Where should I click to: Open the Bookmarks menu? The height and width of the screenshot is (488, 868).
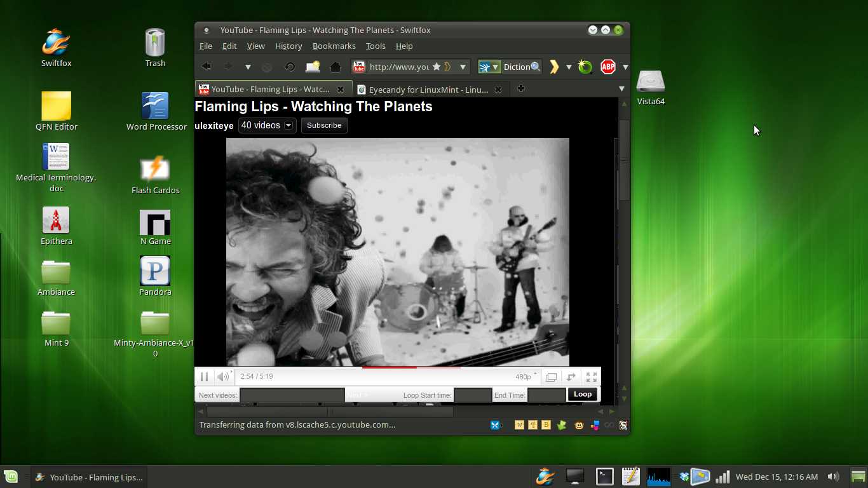point(334,46)
